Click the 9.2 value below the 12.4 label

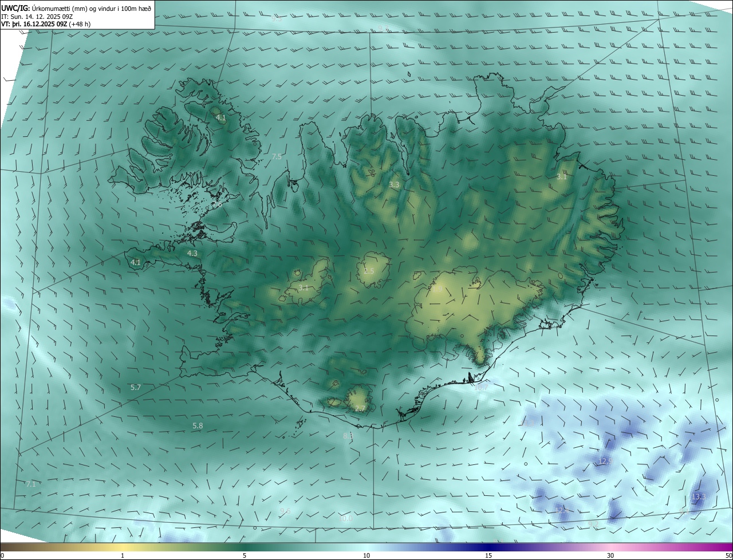[593, 524]
